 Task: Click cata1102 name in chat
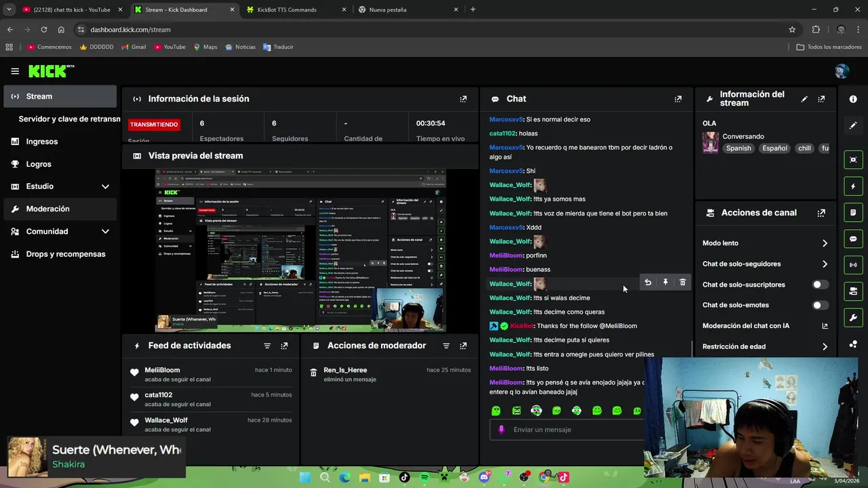click(502, 134)
